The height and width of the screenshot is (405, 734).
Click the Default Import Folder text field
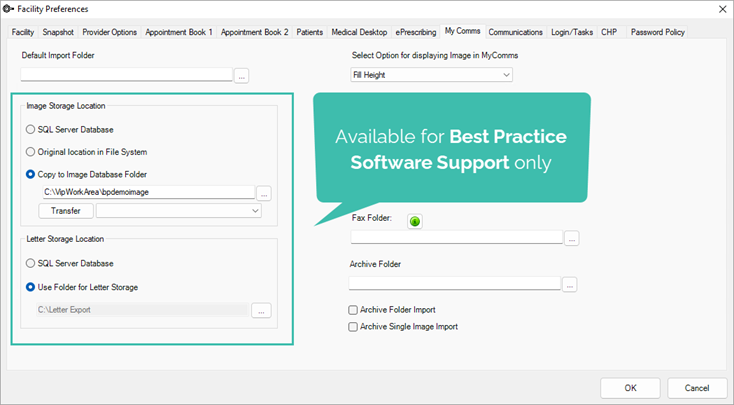coord(126,74)
